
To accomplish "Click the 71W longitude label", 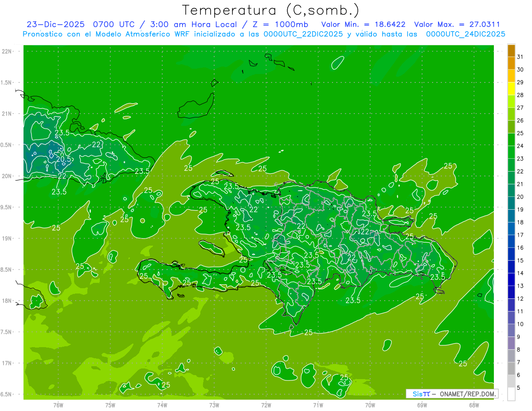I will click(318, 405).
